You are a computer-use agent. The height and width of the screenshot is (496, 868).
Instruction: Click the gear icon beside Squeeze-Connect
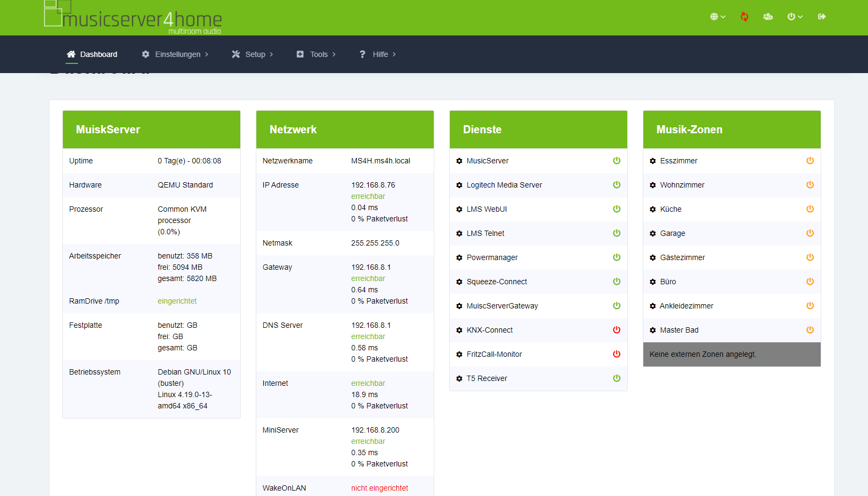459,282
